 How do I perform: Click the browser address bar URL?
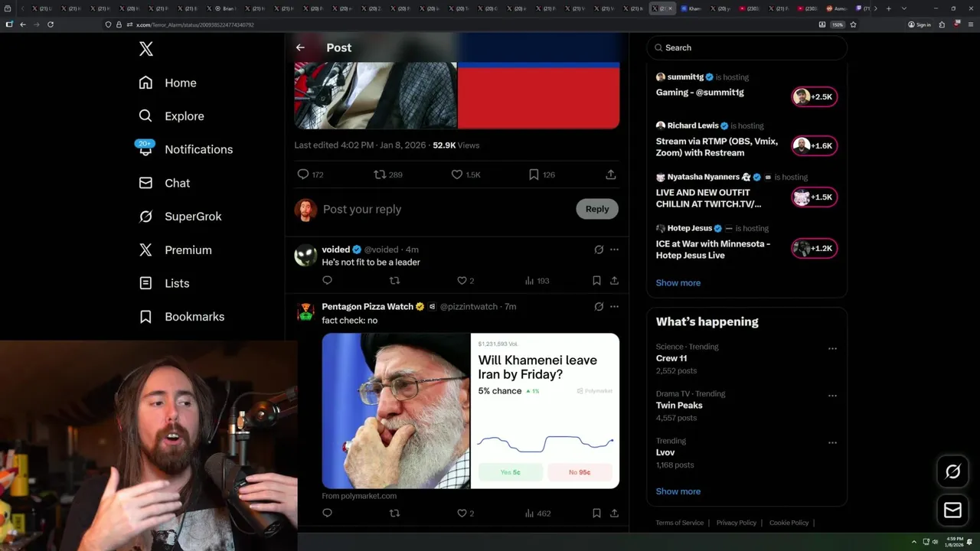195,24
